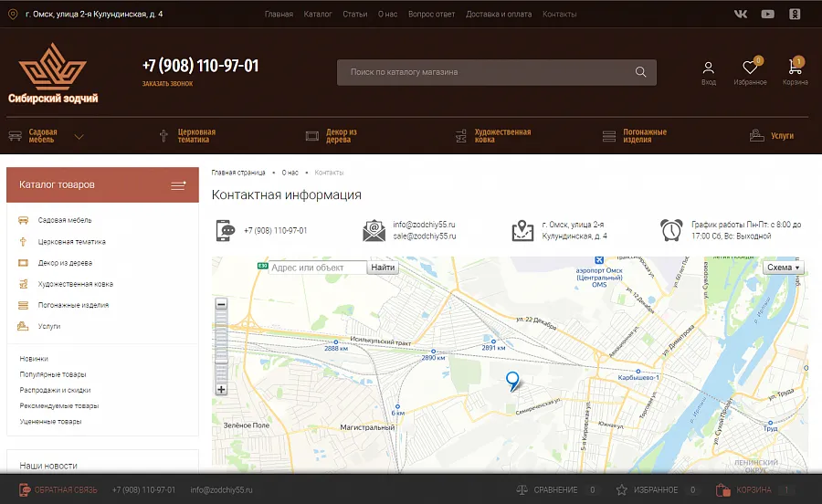The width and height of the screenshot is (822, 504).
Task: Open Новинки in sidebar
Action: pyautogui.click(x=34, y=359)
